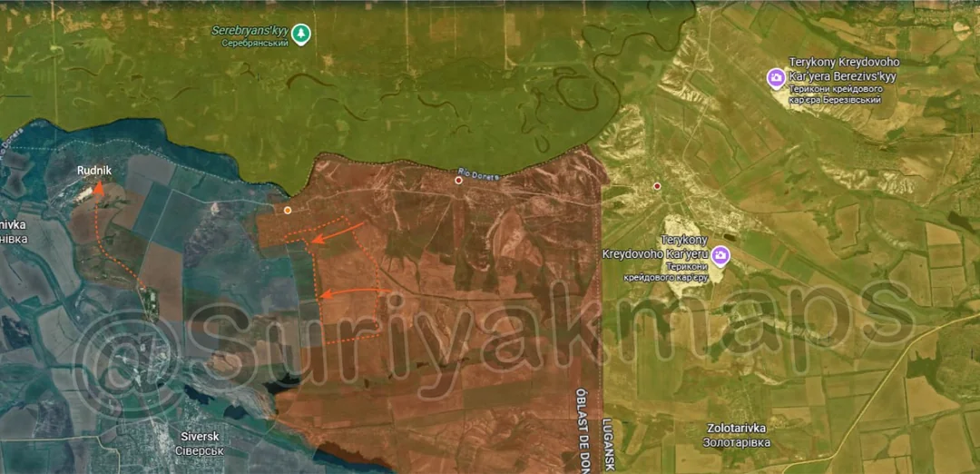
Task: Click the green Serebryans'kyy park icon
Action: [x=301, y=35]
